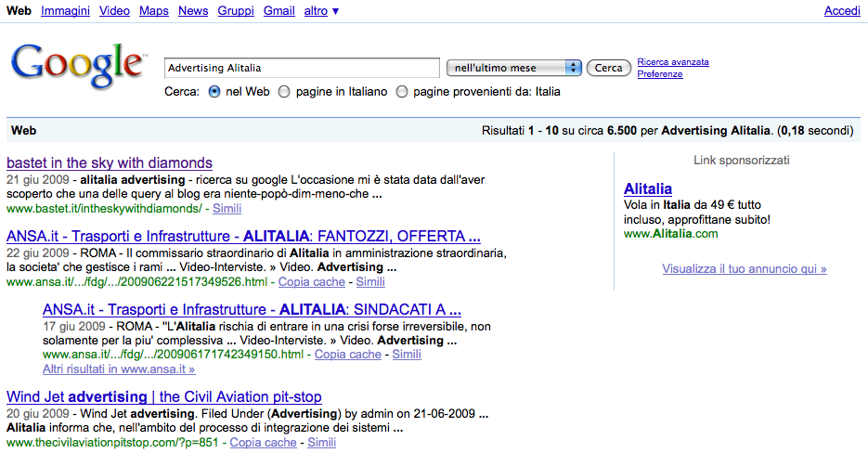Go to Maps from top bar
This screenshot has height=453, width=868.
pos(154,10)
